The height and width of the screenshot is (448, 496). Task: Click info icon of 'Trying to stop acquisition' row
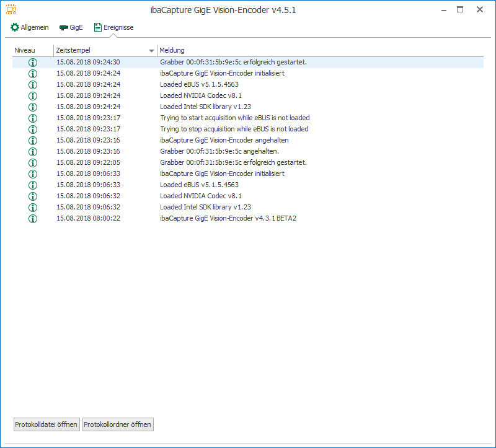coord(33,130)
